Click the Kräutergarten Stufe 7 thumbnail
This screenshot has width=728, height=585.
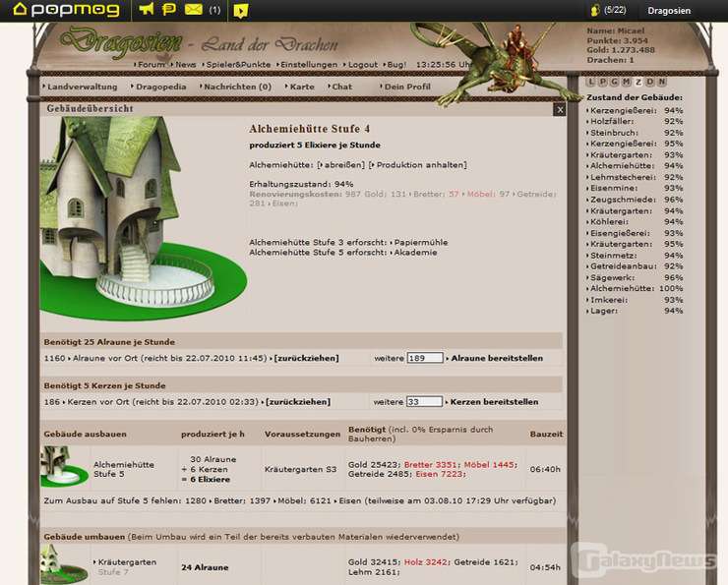pyautogui.click(x=64, y=564)
